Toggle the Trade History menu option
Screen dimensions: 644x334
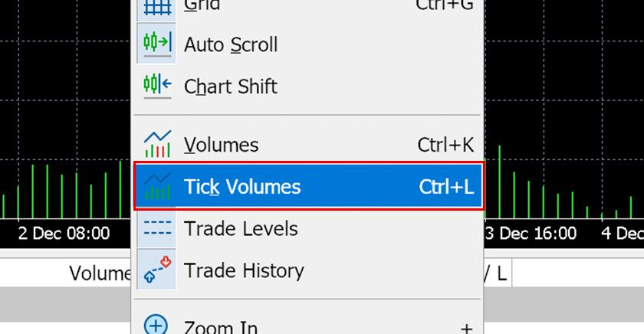[x=244, y=270]
